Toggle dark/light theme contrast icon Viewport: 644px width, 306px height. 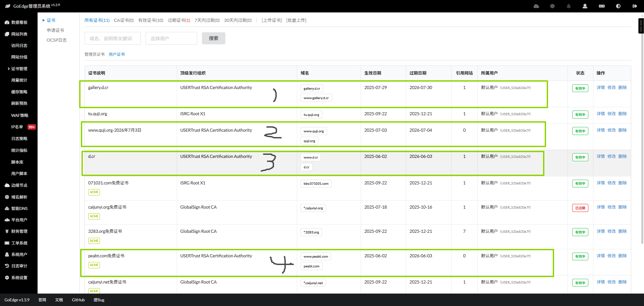click(x=618, y=6)
